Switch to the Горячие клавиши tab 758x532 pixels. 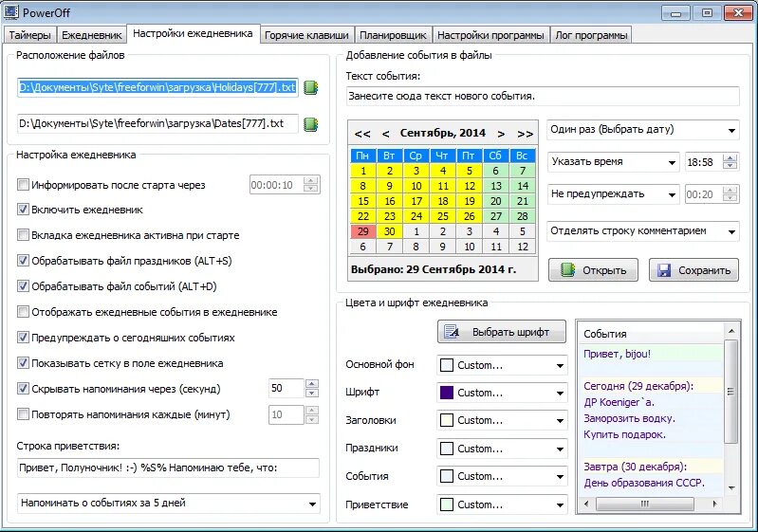[306, 35]
